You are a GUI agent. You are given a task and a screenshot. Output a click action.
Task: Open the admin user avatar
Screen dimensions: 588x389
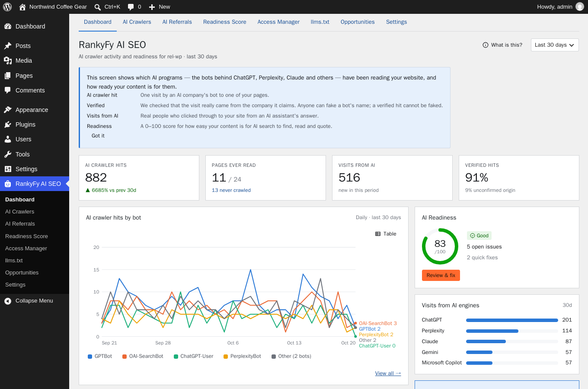pyautogui.click(x=580, y=7)
